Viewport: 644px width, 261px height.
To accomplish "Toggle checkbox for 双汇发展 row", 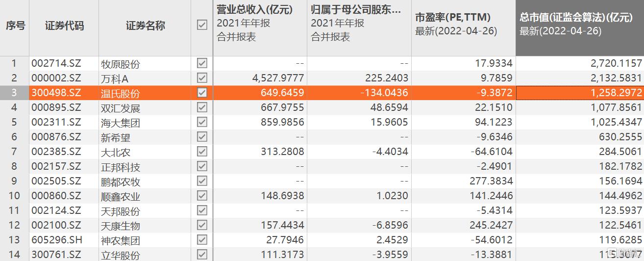I will pos(202,107).
